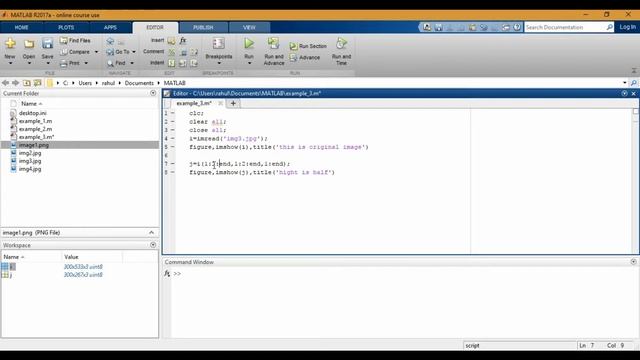
Task: Click Users in the address path
Action: click(85, 83)
